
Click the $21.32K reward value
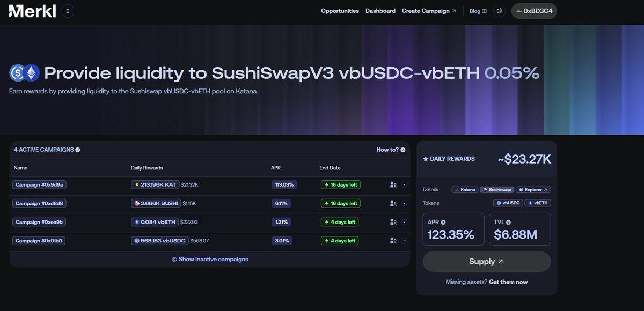click(x=190, y=184)
